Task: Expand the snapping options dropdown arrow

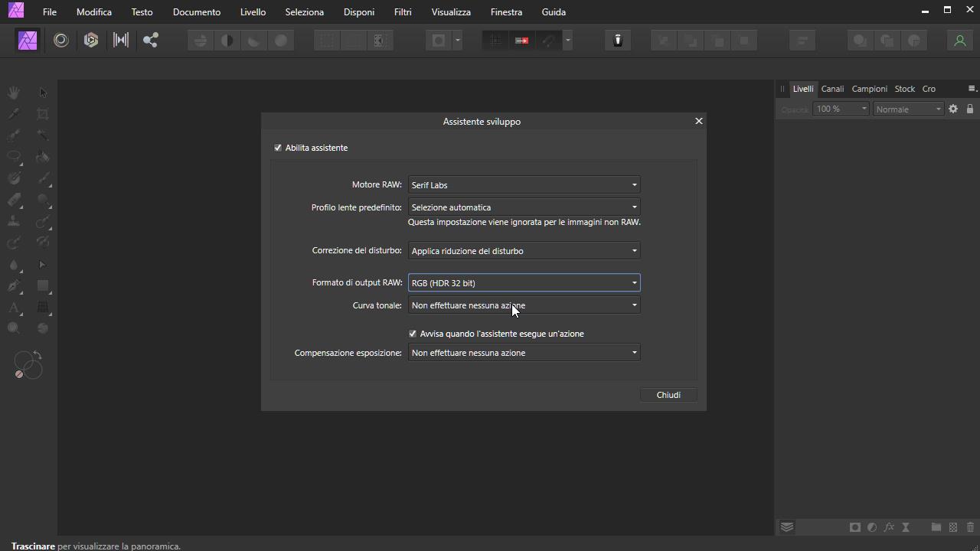Action: pos(567,41)
